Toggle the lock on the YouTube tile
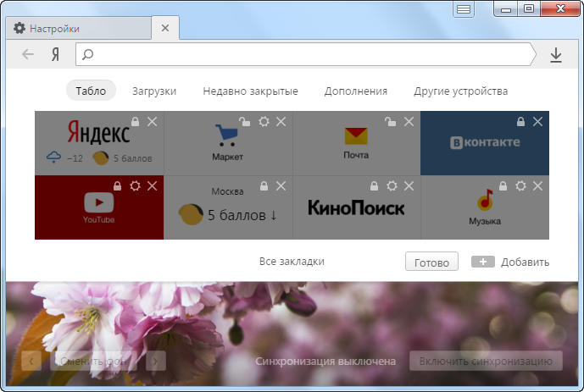Screen dimensions: 584x392 coord(117,185)
